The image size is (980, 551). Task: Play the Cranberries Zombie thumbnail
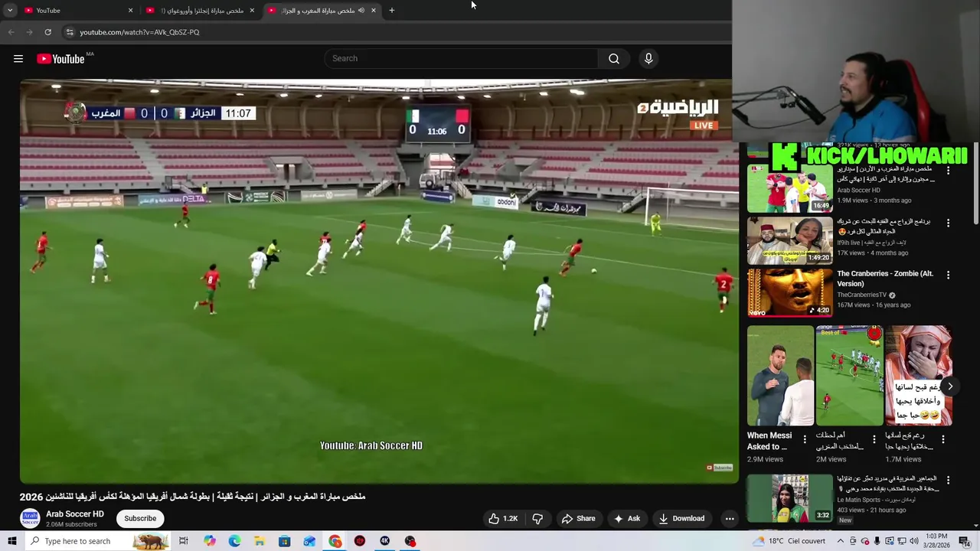click(789, 292)
